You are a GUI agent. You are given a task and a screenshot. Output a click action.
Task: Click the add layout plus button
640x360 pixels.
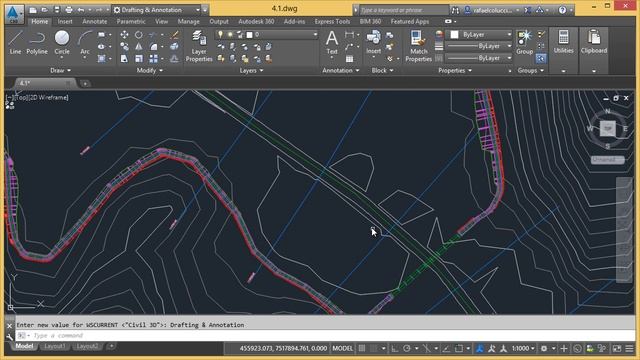111,346
